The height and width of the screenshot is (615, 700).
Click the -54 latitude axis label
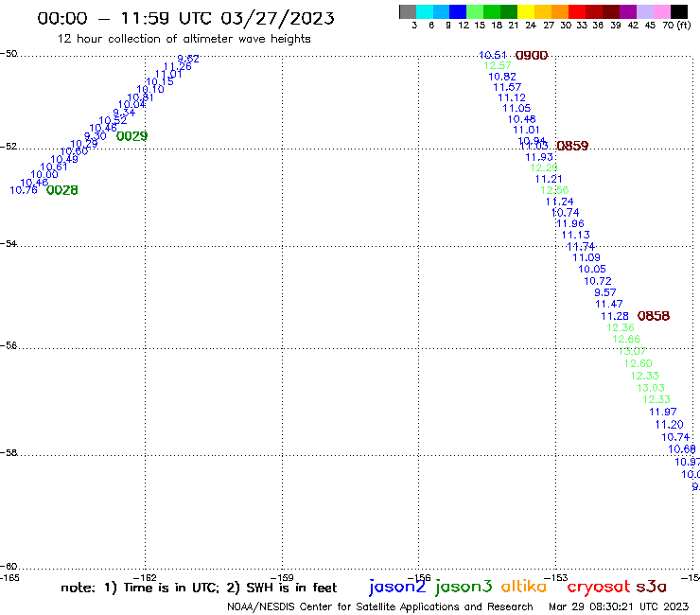coord(9,244)
